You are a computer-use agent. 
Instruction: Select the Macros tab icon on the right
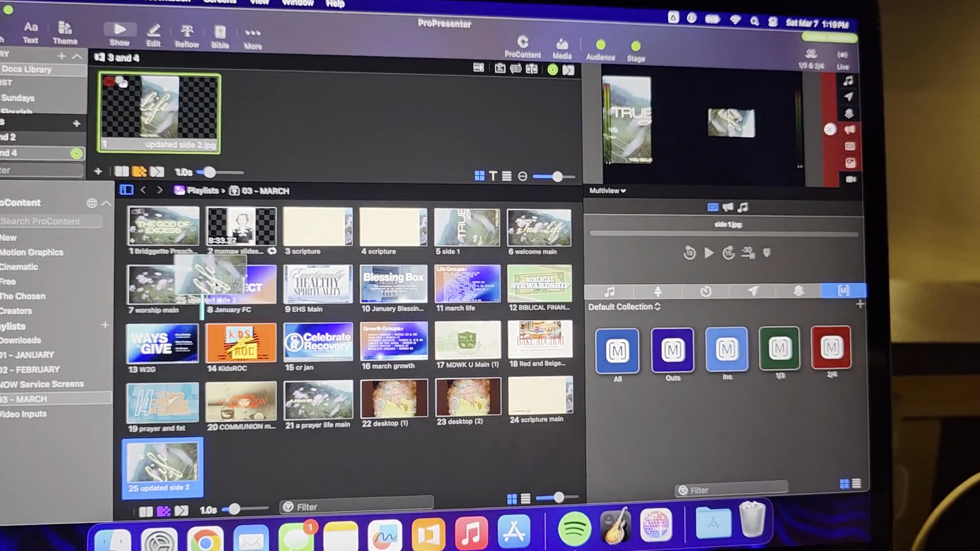click(843, 290)
